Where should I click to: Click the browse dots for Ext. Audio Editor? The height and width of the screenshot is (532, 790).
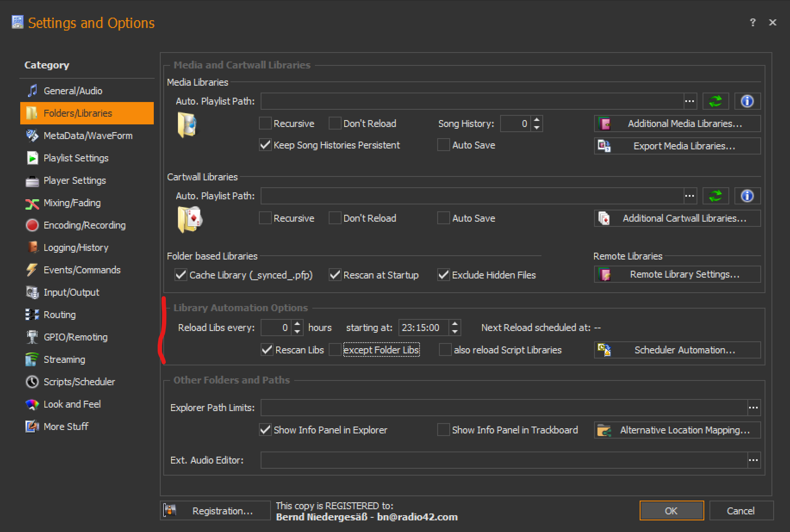(753, 460)
